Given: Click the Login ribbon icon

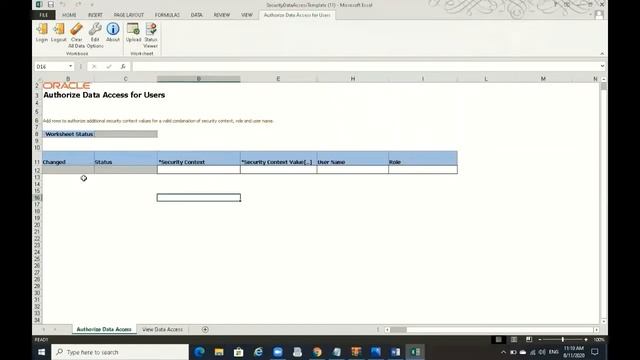Looking at the screenshot, I should point(42,33).
